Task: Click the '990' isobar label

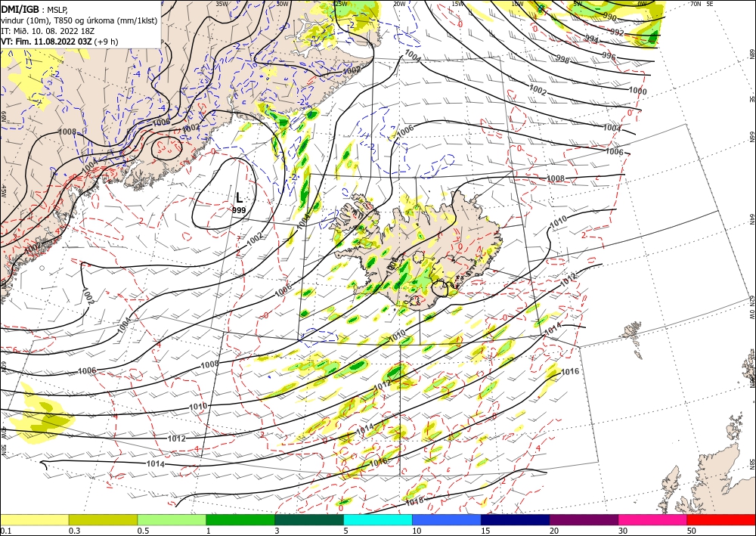Action: tap(609, 17)
